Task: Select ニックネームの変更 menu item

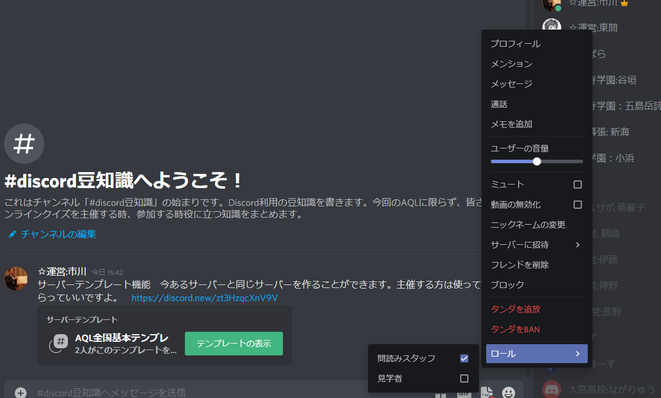Action: tap(537, 225)
